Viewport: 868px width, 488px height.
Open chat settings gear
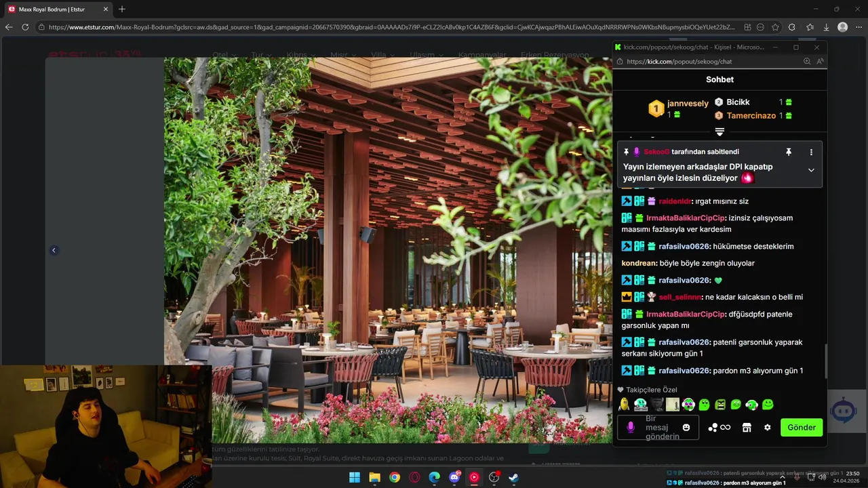tap(768, 428)
